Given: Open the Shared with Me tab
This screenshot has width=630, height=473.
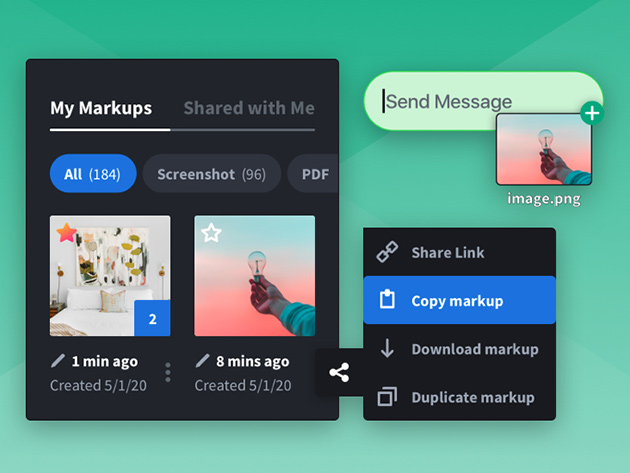Looking at the screenshot, I should [249, 108].
